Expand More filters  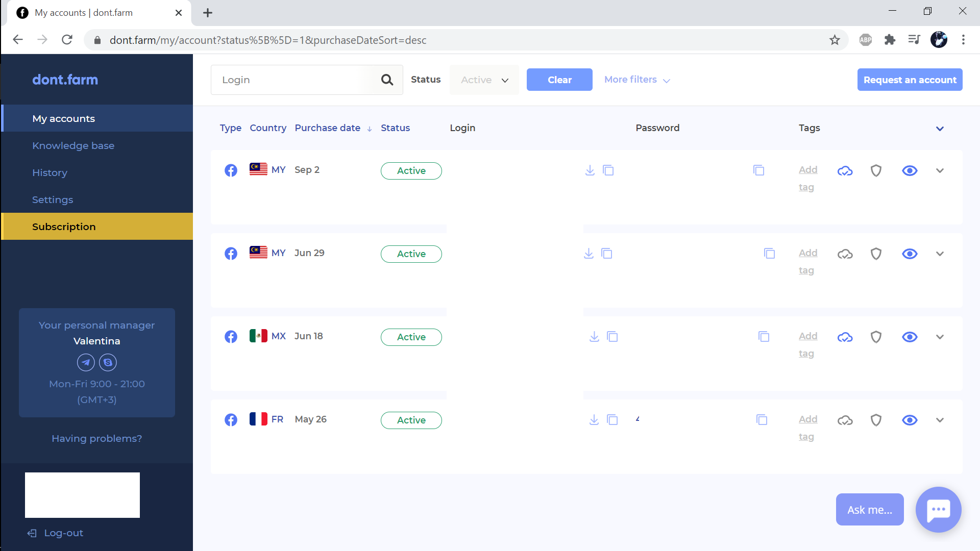[x=637, y=80]
